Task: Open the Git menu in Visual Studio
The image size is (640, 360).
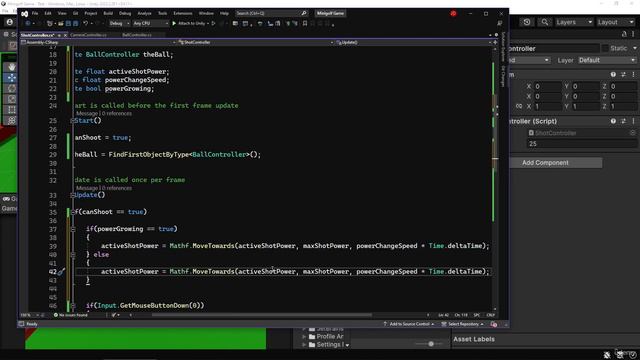Action: point(75,13)
